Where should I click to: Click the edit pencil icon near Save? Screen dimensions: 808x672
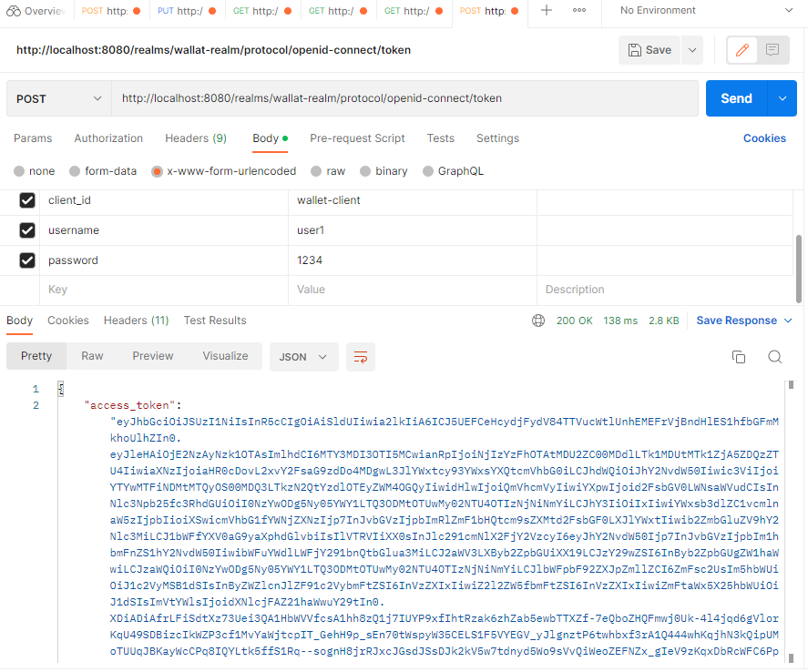click(x=742, y=50)
